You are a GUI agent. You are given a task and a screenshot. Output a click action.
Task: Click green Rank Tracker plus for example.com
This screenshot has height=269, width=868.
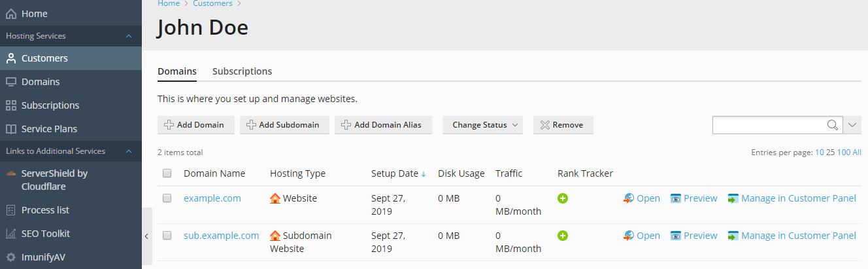pos(563,198)
